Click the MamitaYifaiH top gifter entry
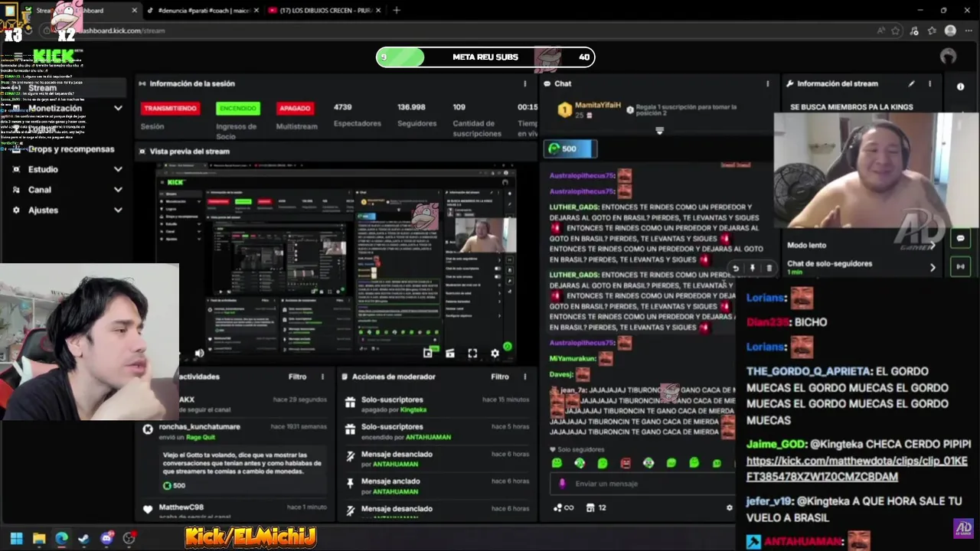Screen dimensions: 980x551 pos(588,109)
